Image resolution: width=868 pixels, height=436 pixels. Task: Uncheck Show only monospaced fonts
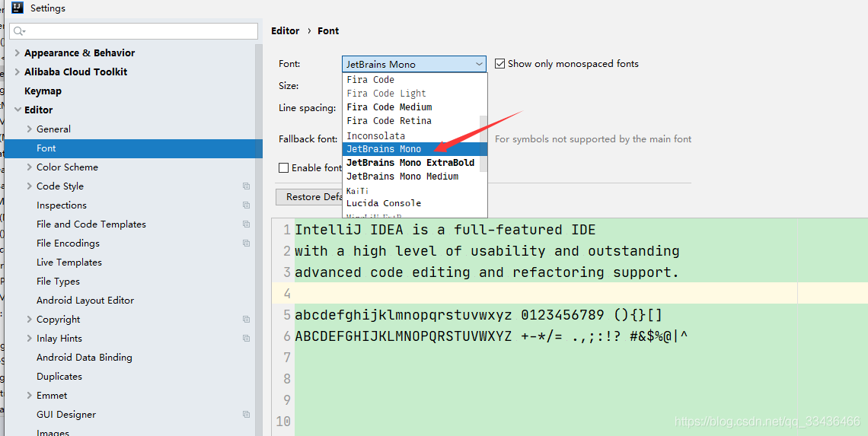pyautogui.click(x=500, y=64)
